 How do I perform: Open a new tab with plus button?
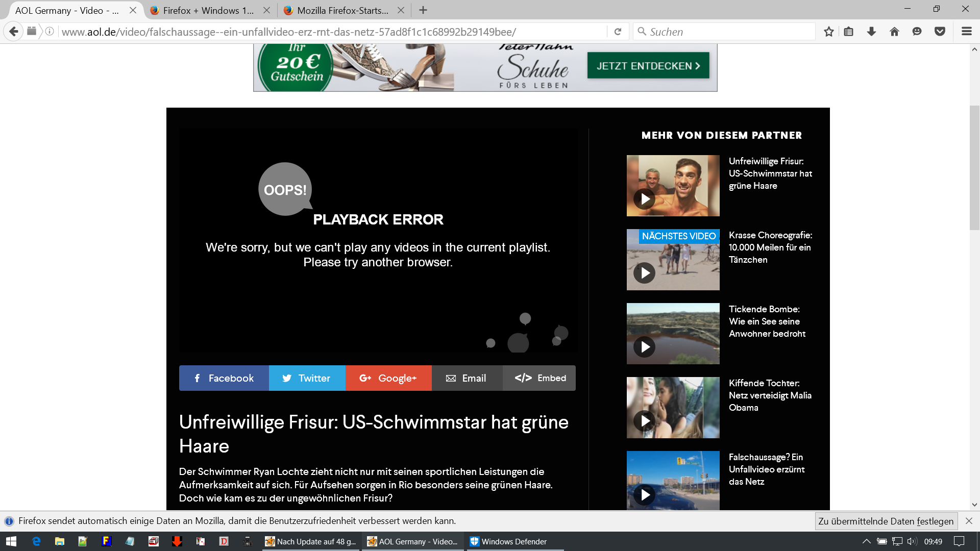(423, 10)
